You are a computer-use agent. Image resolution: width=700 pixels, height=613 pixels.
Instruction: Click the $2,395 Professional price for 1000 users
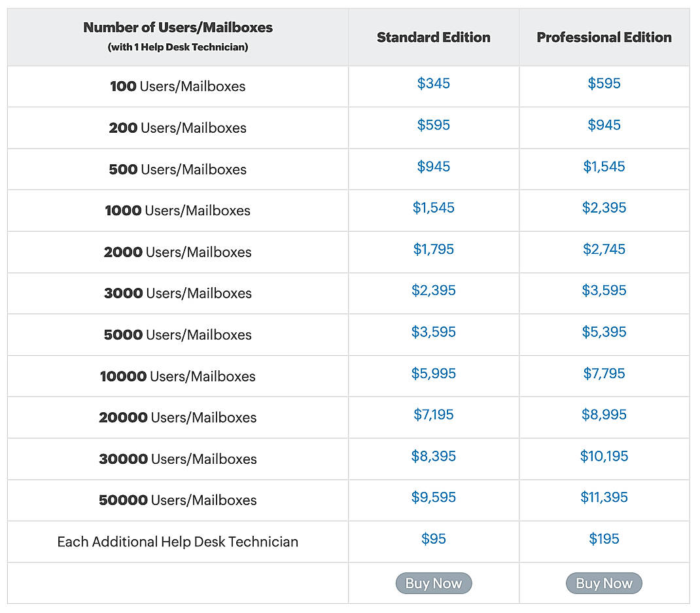pos(604,207)
